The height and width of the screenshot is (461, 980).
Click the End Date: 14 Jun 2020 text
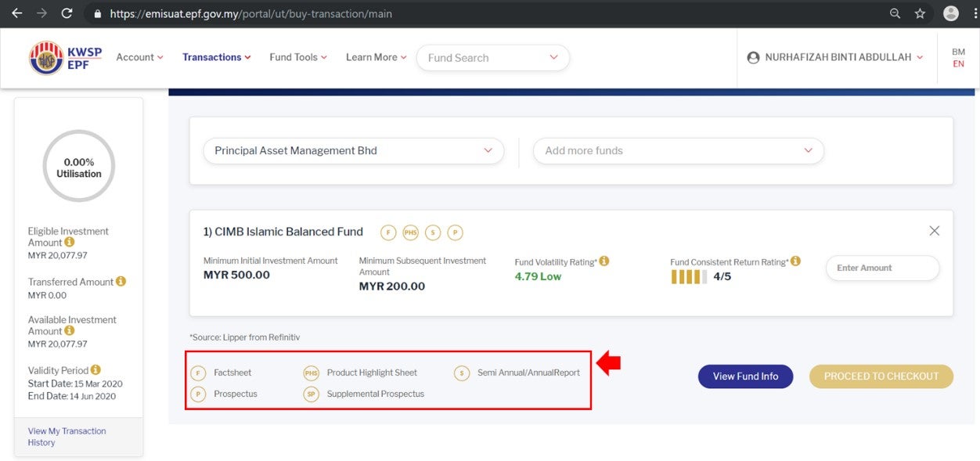pos(72,396)
